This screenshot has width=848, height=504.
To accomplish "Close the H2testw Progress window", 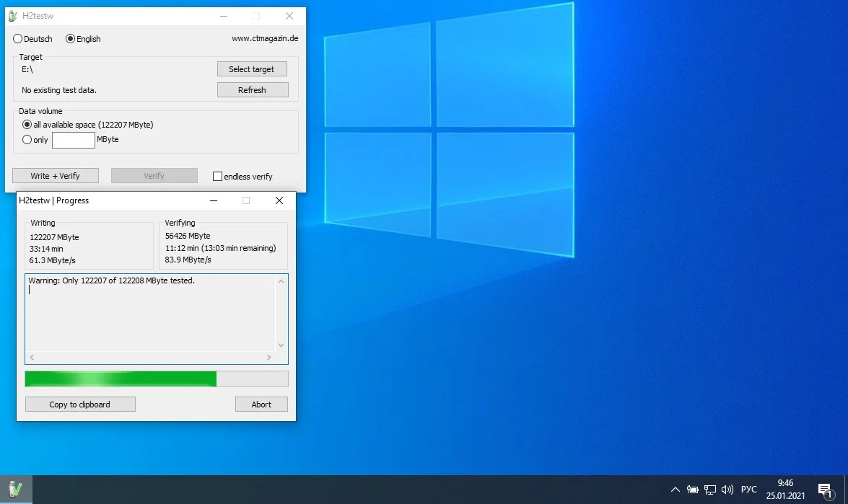I will (279, 200).
